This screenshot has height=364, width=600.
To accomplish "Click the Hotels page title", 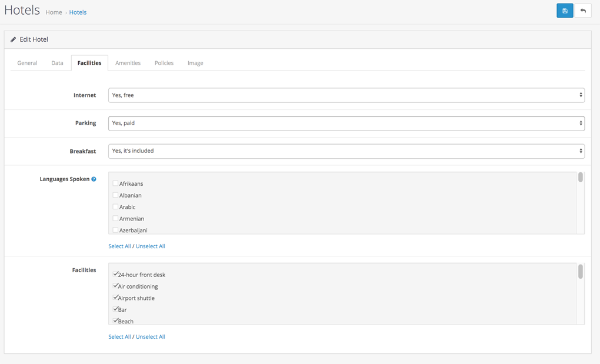I will point(22,10).
